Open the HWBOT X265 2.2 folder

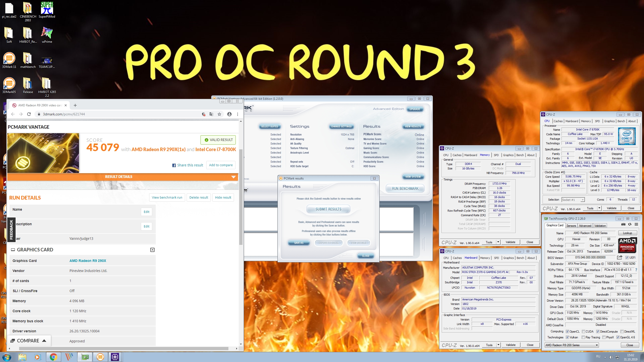coord(47,87)
